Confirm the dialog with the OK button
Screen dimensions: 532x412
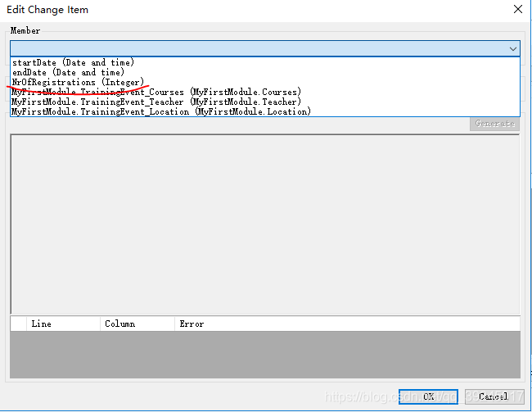[429, 396]
